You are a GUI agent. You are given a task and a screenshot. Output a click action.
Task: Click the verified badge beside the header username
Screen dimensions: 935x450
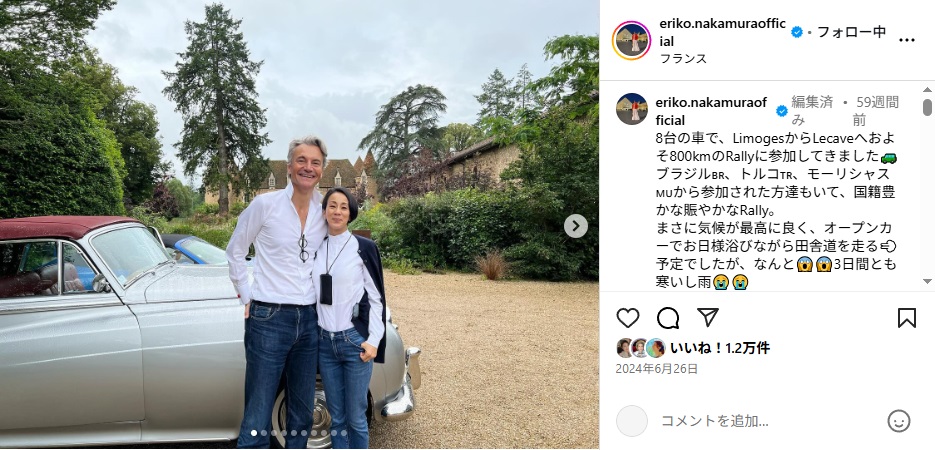click(797, 32)
